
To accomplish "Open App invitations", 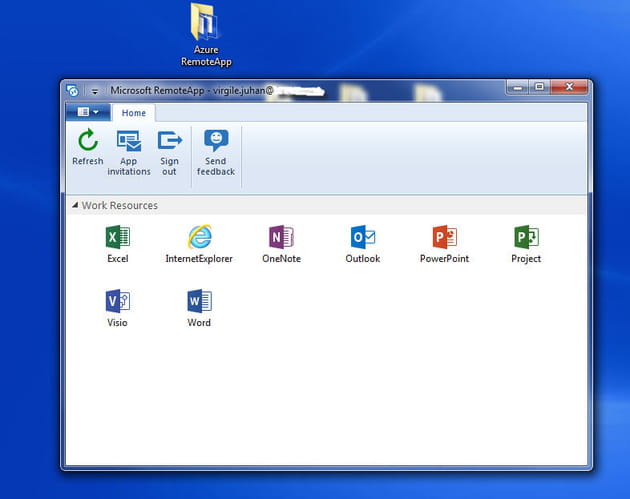I will coord(129,153).
